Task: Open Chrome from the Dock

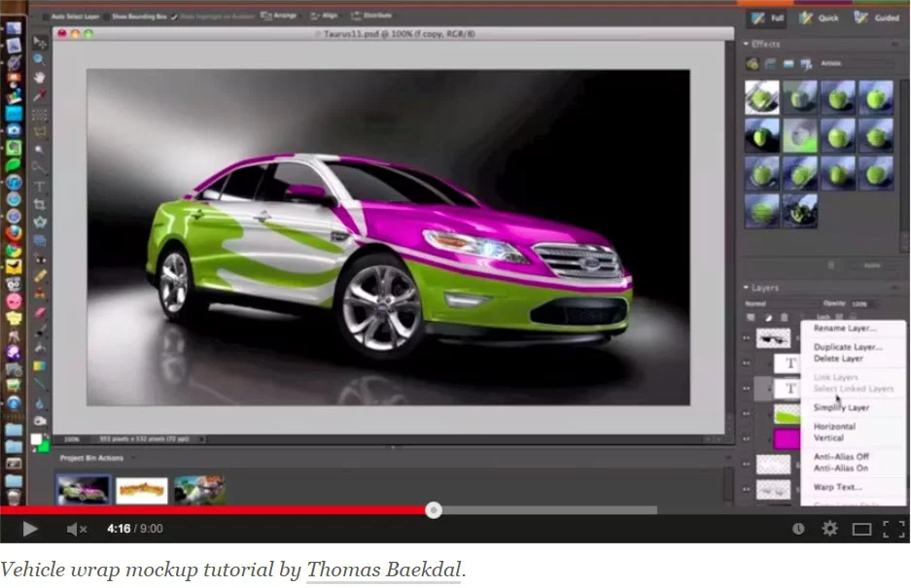Action: point(14,251)
